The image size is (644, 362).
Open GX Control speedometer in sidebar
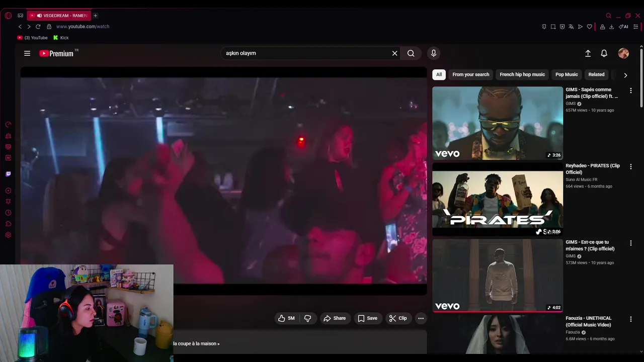[x=8, y=125]
